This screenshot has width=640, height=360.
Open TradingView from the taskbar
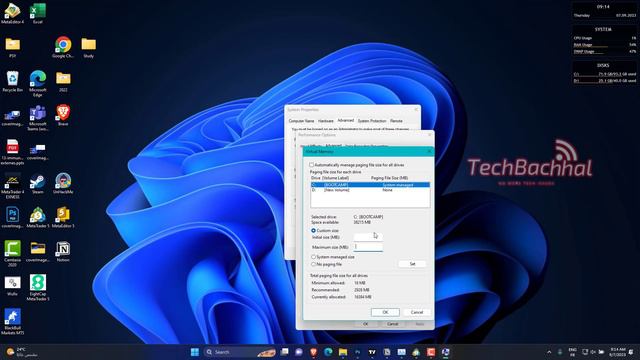[x=372, y=352]
